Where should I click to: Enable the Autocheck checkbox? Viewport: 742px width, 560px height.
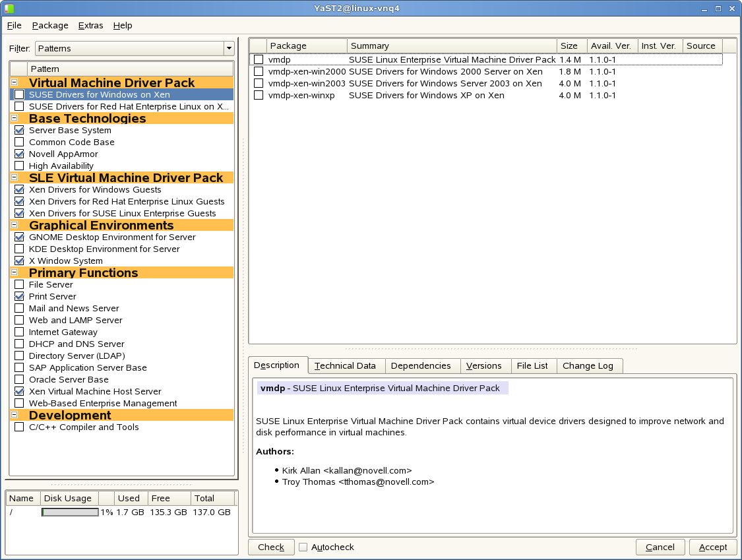(x=303, y=547)
